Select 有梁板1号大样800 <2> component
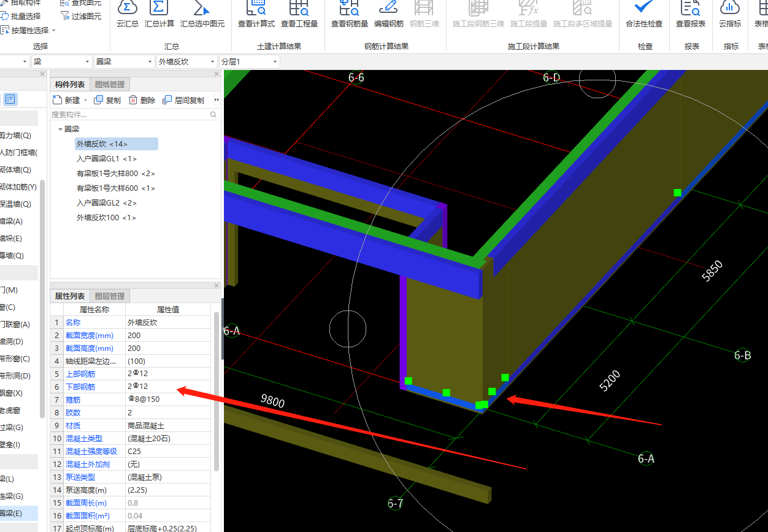The width and height of the screenshot is (768, 532). click(x=115, y=174)
